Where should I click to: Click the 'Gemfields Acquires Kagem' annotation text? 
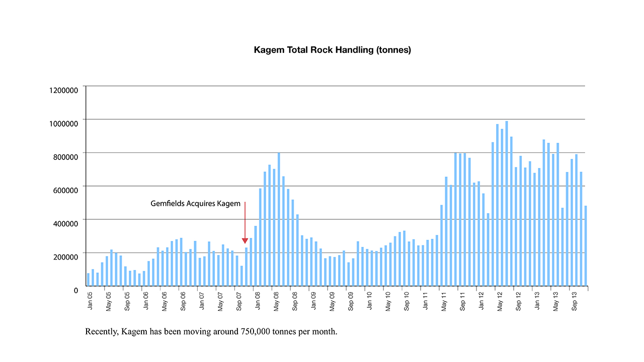(x=195, y=204)
